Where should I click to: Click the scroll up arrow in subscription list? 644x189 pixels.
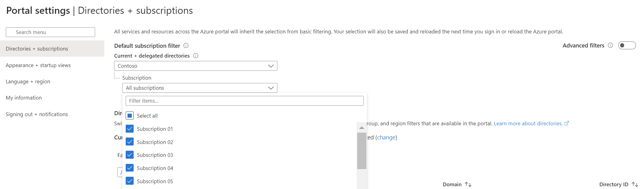coord(362,128)
